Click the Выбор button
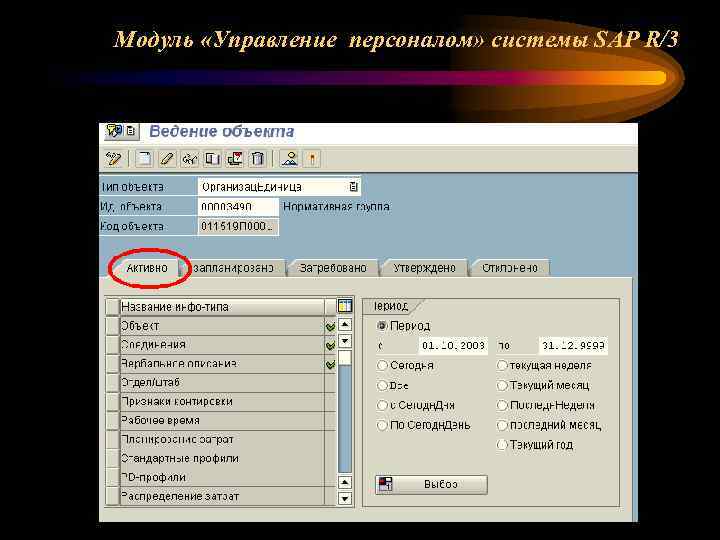The width and height of the screenshot is (720, 540). [431, 484]
